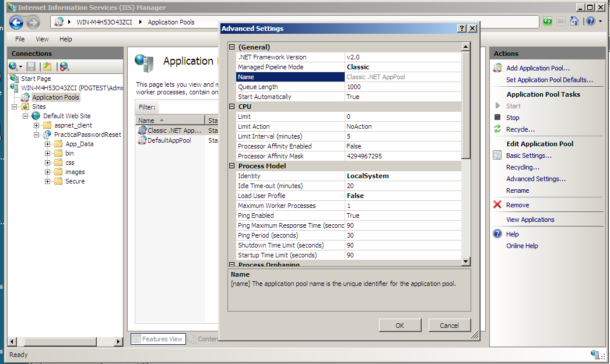The image size is (610, 364).
Task: Collapse the Process Model section
Action: 232,165
